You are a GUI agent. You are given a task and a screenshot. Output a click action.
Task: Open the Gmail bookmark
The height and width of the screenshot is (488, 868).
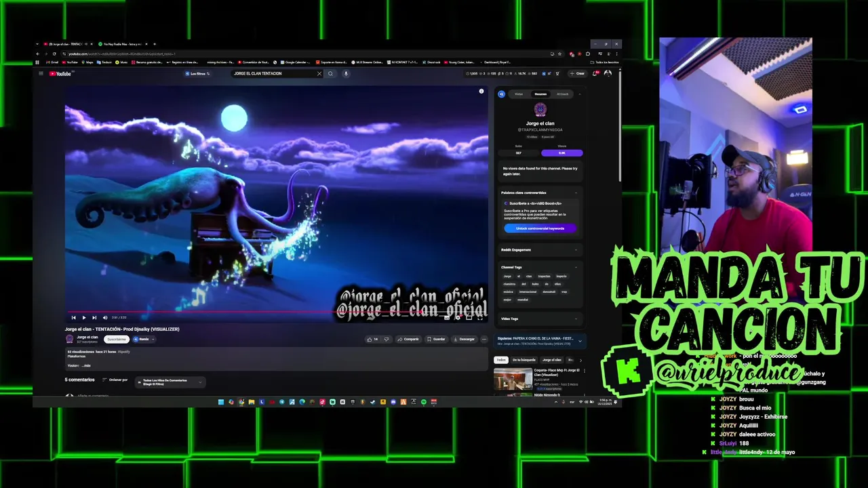pyautogui.click(x=52, y=62)
